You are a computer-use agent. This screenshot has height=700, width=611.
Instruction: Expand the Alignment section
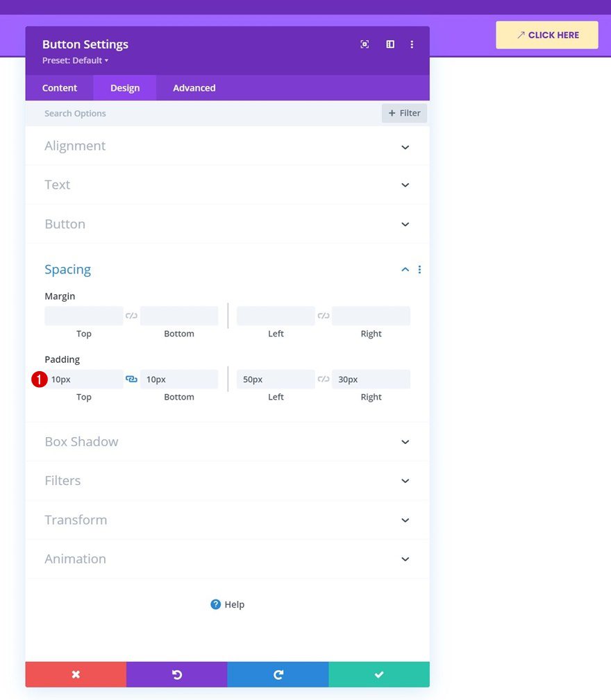point(405,146)
